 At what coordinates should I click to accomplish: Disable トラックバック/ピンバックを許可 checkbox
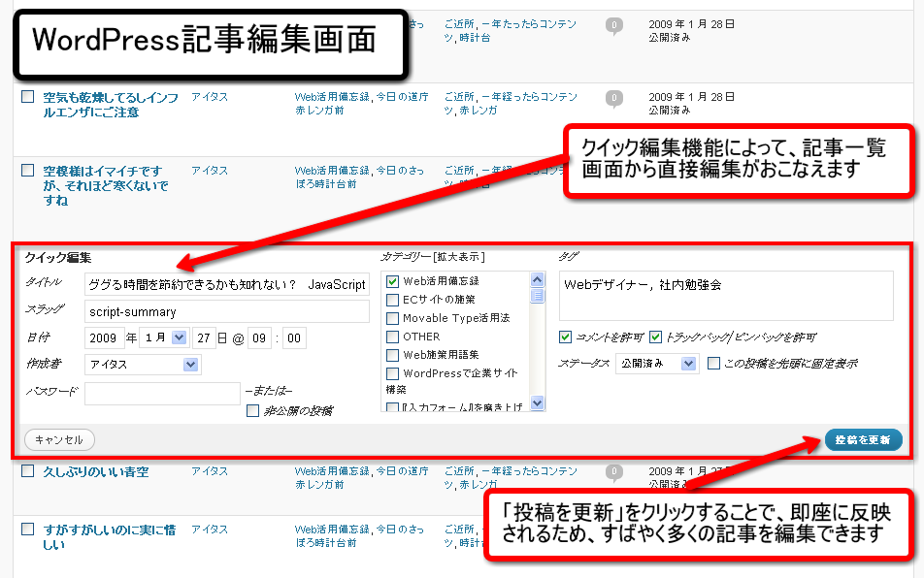(655, 337)
